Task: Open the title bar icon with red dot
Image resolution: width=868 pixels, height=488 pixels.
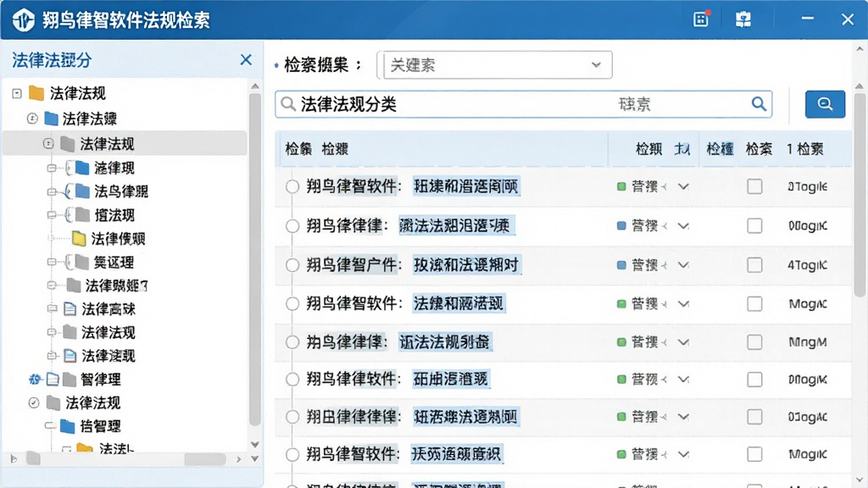Action: [701, 19]
